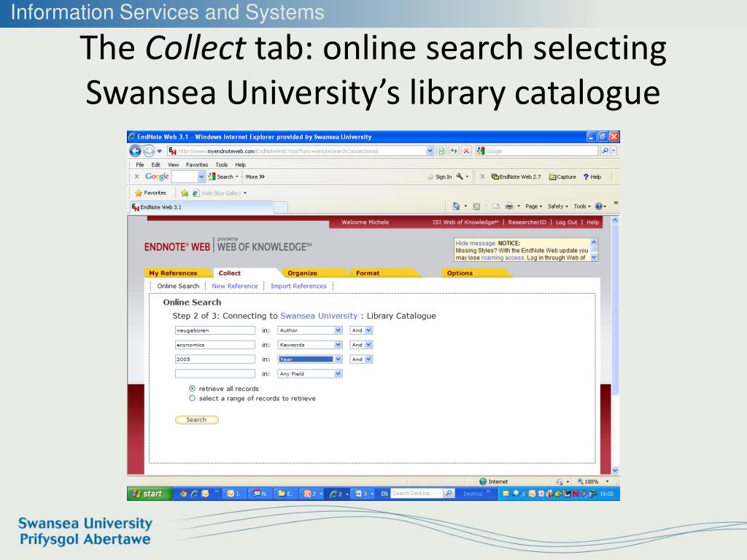Click the Internet Explorer quick launch icon
Screen dimensions: 747x560
pos(194,494)
